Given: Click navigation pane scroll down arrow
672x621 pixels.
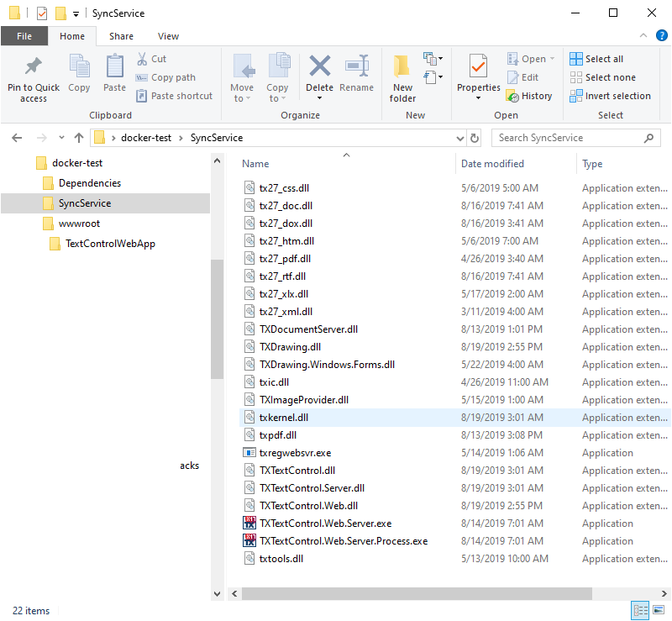Looking at the screenshot, I should [x=217, y=593].
